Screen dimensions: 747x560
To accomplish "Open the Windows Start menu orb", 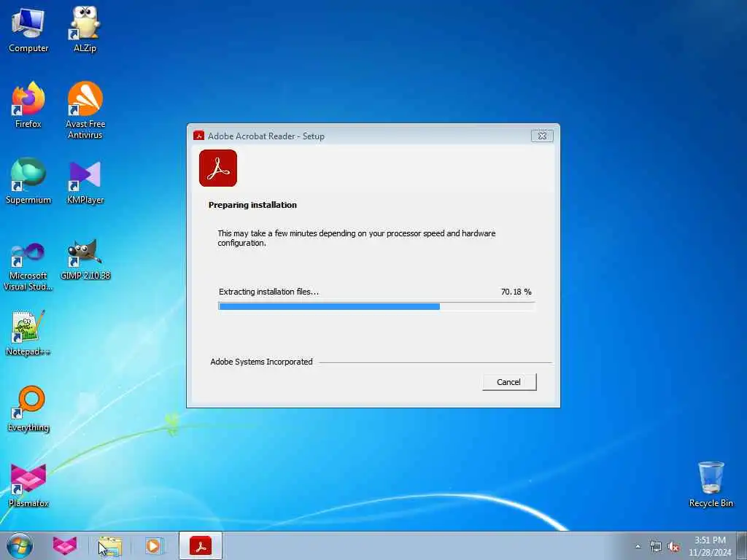I will coord(20,545).
